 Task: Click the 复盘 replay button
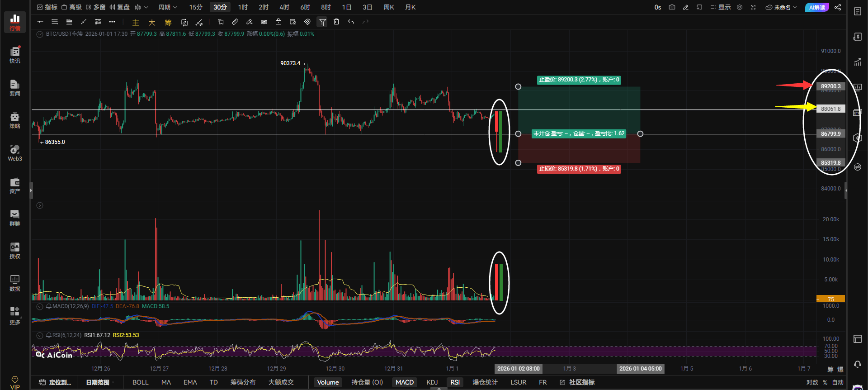click(x=119, y=7)
